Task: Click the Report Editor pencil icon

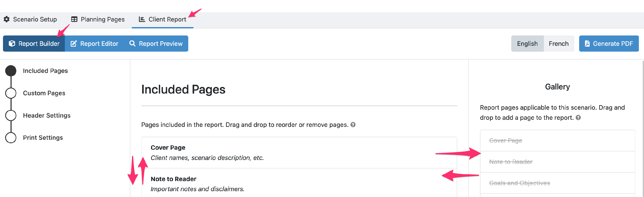Action: click(x=73, y=44)
